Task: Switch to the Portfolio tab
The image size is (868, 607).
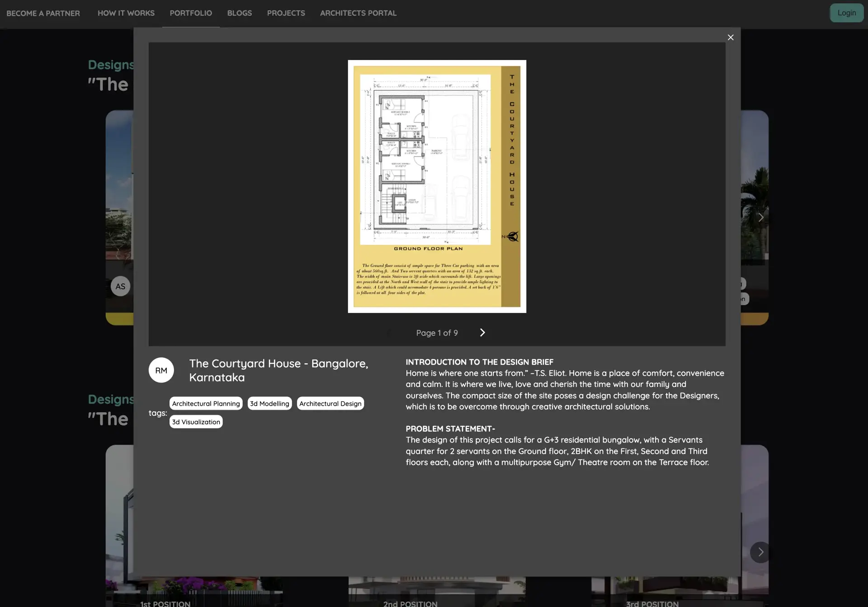Action: pos(190,13)
